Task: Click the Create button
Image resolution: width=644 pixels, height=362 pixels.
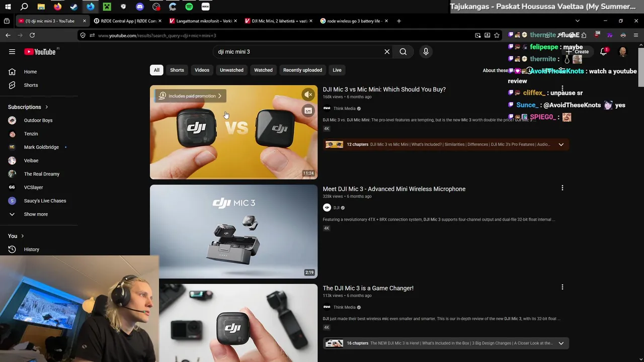Action: (x=577, y=52)
